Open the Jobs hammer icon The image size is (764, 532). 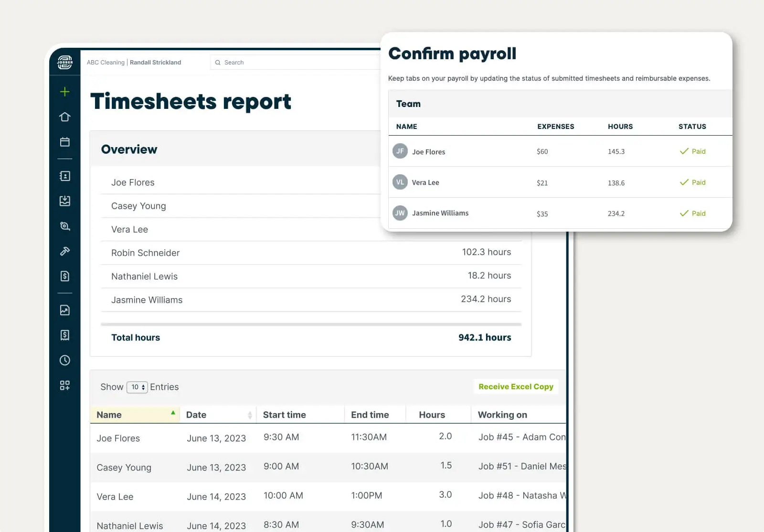click(x=65, y=251)
